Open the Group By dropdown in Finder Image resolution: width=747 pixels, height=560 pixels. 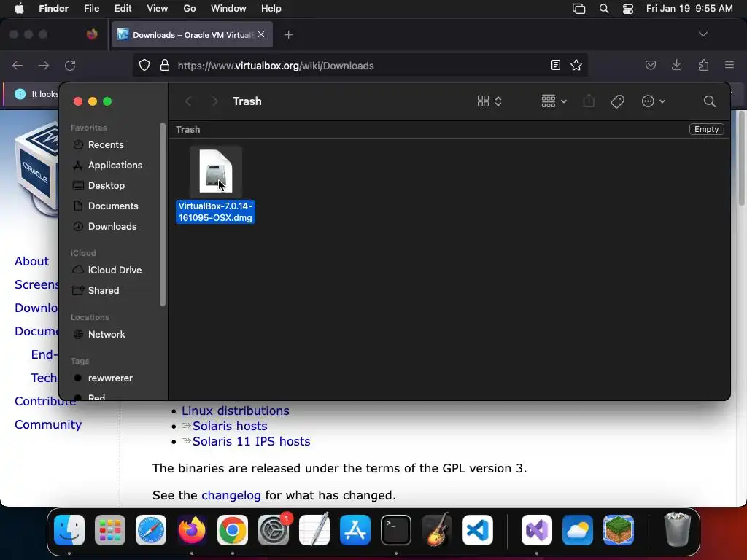click(x=554, y=101)
